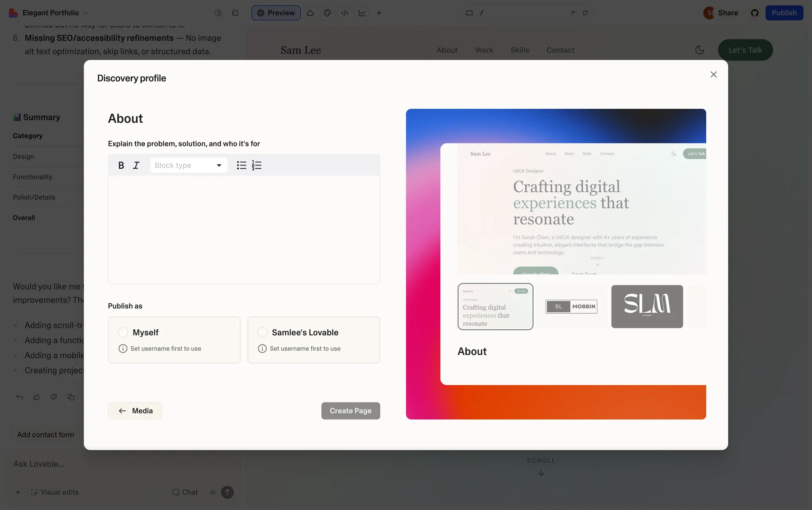This screenshot has height=510, width=812.
Task: Toggle bold formatting in the editor
Action: tap(121, 165)
